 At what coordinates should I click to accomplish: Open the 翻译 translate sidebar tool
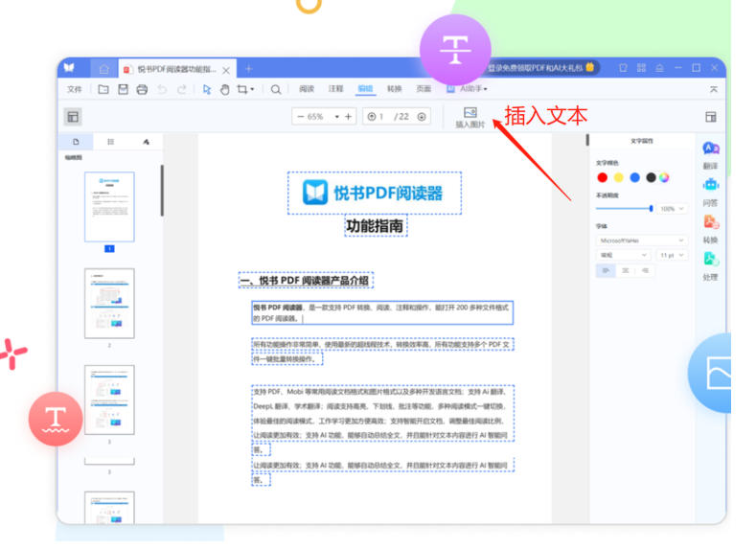710,153
